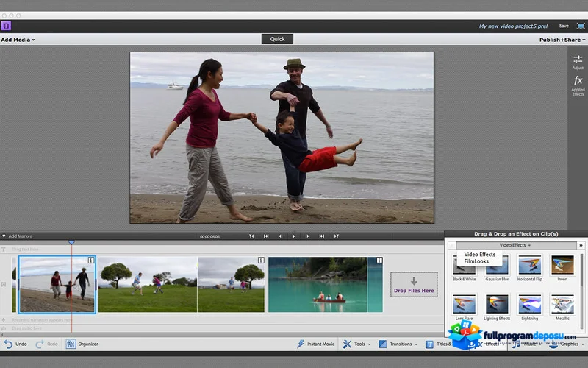Click the small square icon on the lake clip
Image resolution: width=588 pixels, height=368 pixels.
tap(379, 261)
